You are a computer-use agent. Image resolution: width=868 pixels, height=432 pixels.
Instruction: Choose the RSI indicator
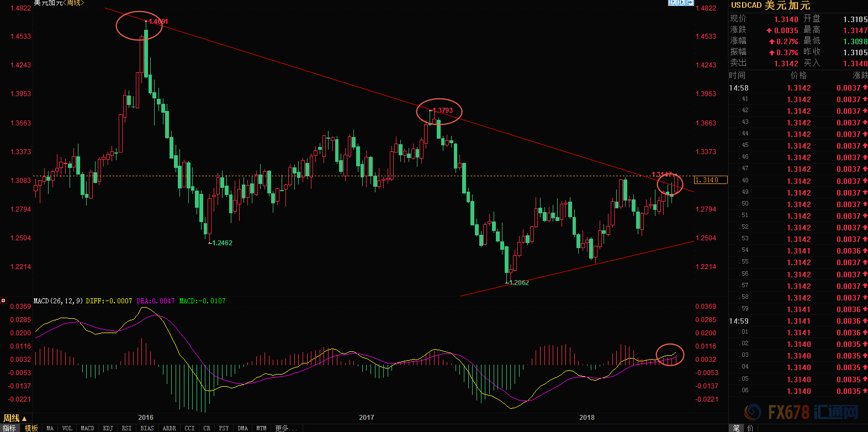point(126,428)
